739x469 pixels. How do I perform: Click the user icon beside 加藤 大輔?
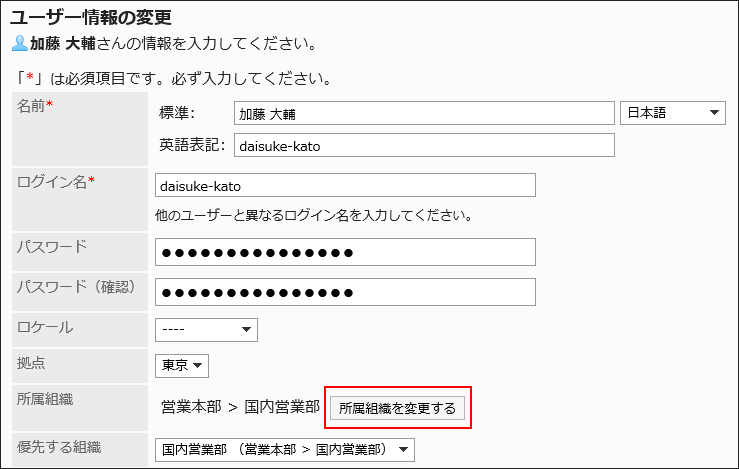[19, 43]
